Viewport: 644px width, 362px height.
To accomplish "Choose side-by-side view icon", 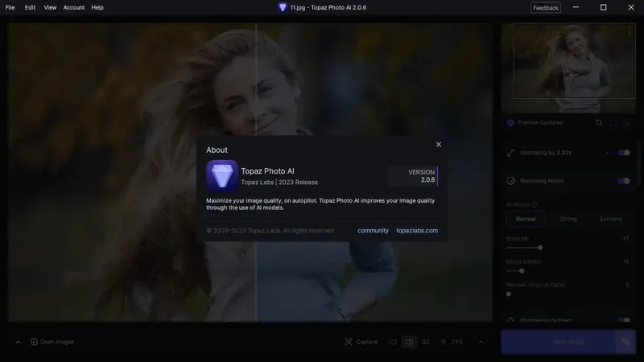I will [x=426, y=342].
